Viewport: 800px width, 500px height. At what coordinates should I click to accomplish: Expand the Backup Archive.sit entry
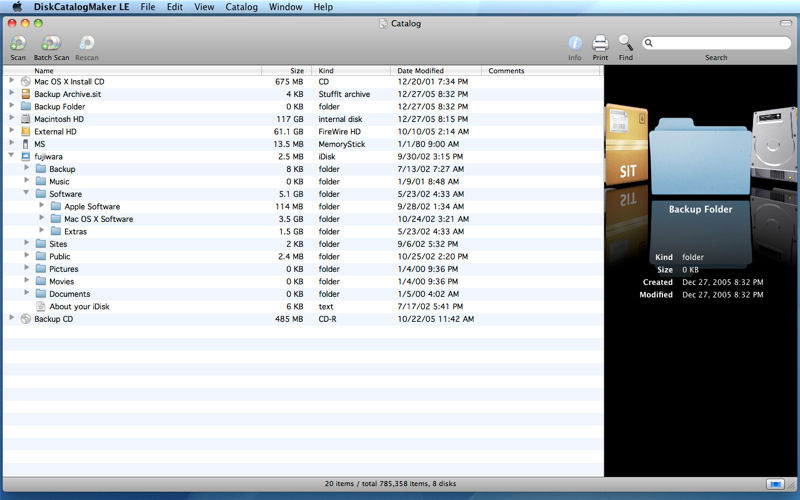11,93
